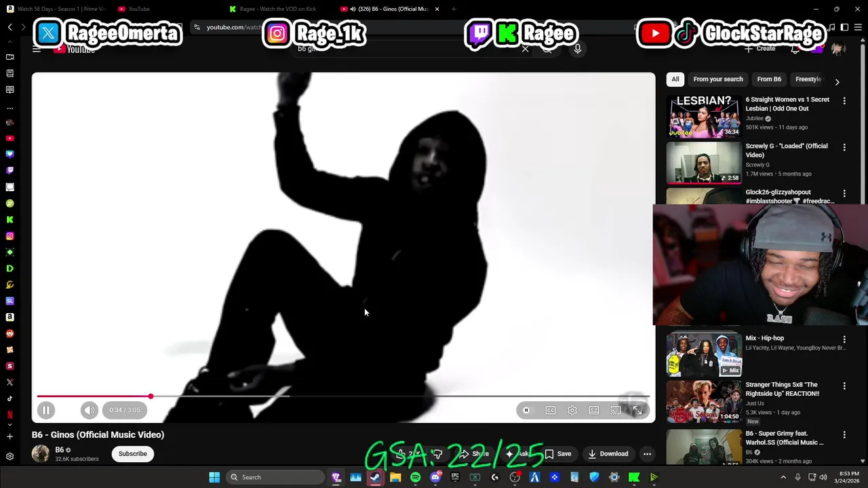
Task: Open options for Glock26 glizzyahopout video
Action: 844,193
